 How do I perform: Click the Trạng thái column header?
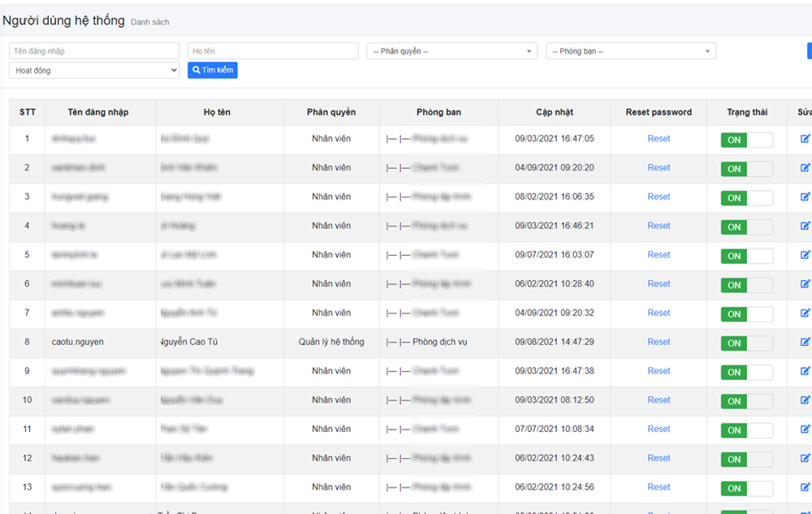(x=747, y=112)
